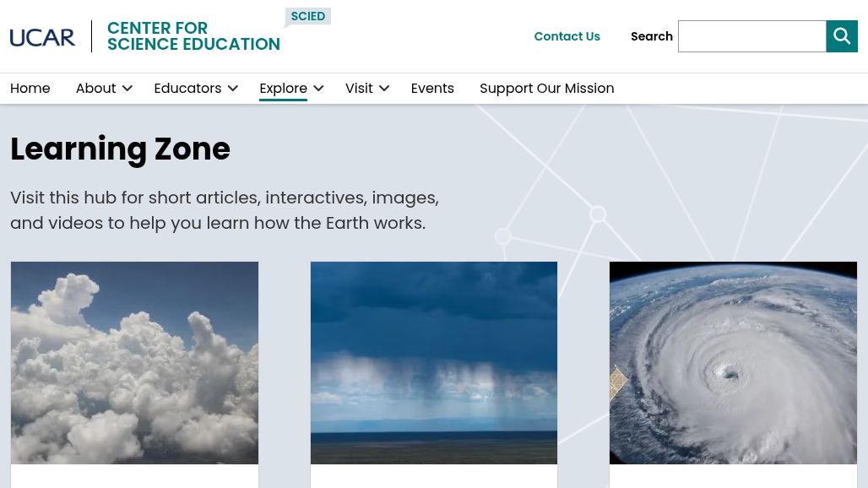Open Support Our Mission page
This screenshot has height=488, width=868.
(x=546, y=88)
